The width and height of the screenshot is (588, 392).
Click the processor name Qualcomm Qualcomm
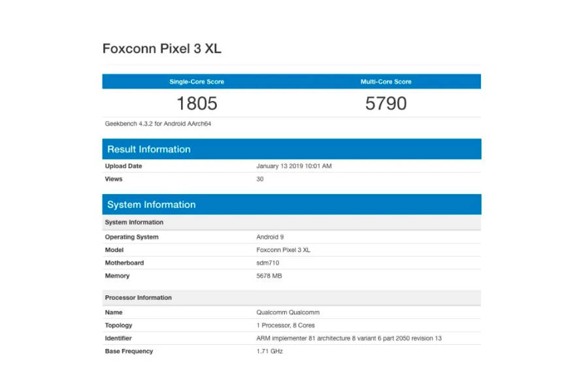(x=288, y=312)
